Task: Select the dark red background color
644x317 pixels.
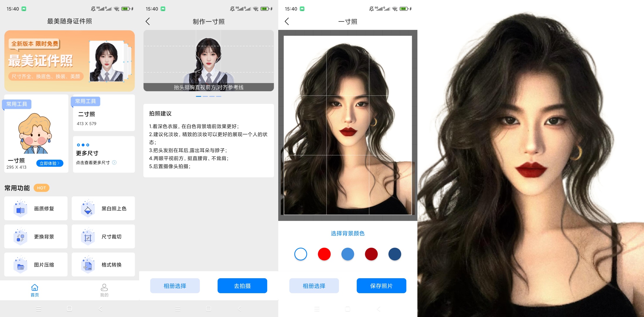Action: (371, 254)
